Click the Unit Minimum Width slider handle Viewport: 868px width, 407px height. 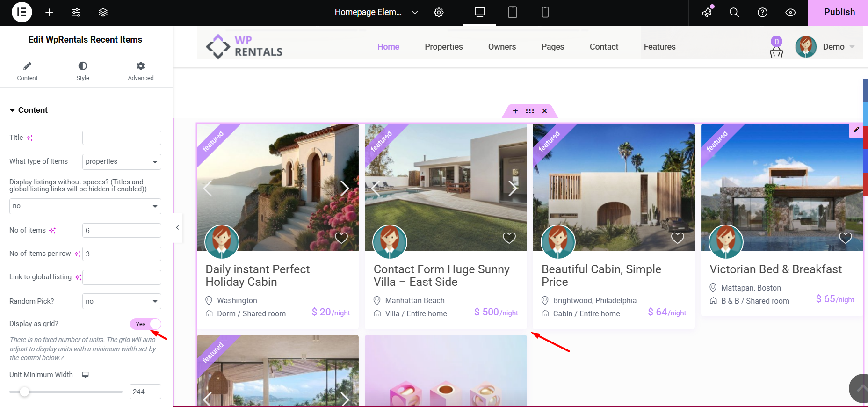coord(24,392)
